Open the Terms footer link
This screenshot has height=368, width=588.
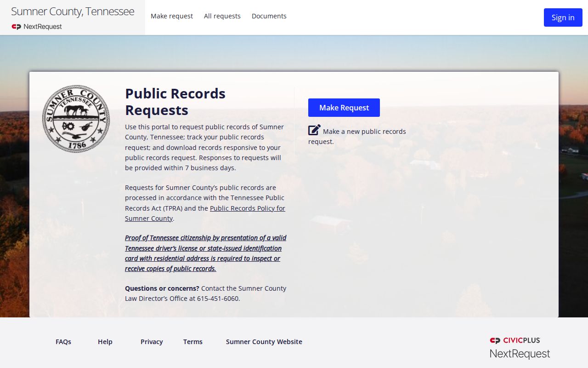[193, 342]
